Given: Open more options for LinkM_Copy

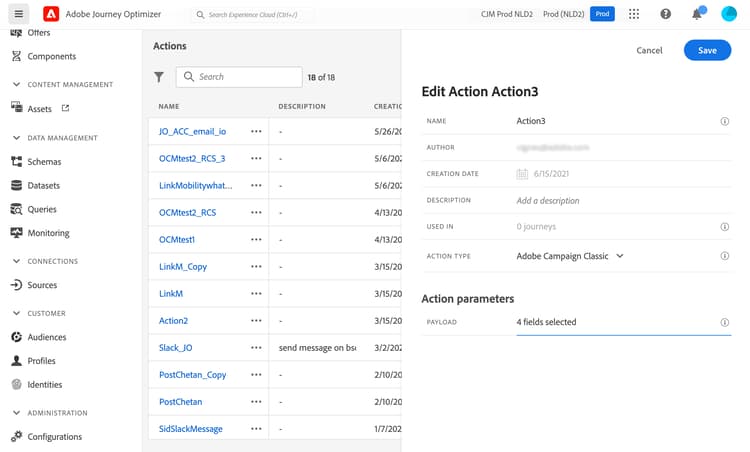Looking at the screenshot, I should pos(256,266).
